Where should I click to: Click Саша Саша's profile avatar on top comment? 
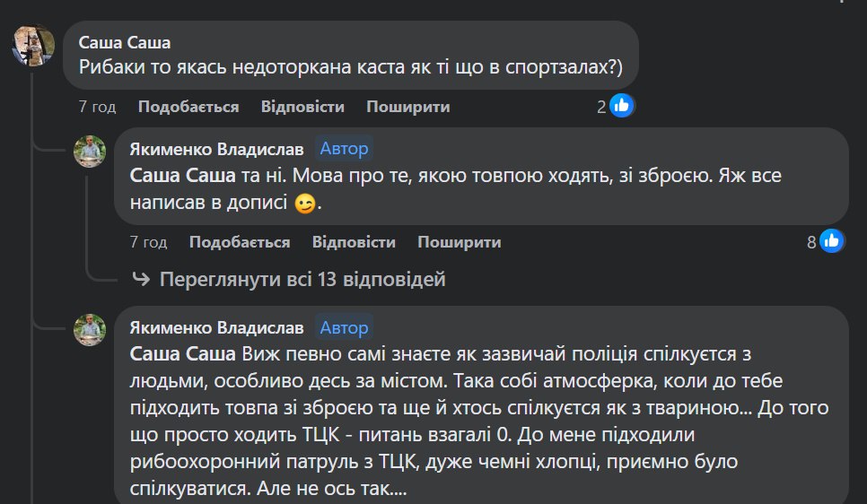point(33,44)
